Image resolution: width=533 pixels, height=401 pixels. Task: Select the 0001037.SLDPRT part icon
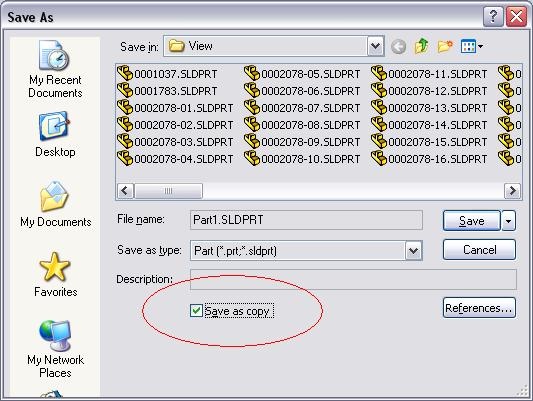(x=125, y=73)
